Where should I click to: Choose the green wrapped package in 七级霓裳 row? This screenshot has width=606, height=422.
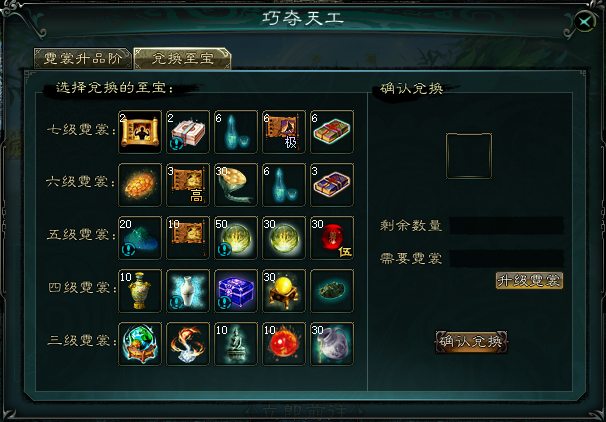point(332,132)
